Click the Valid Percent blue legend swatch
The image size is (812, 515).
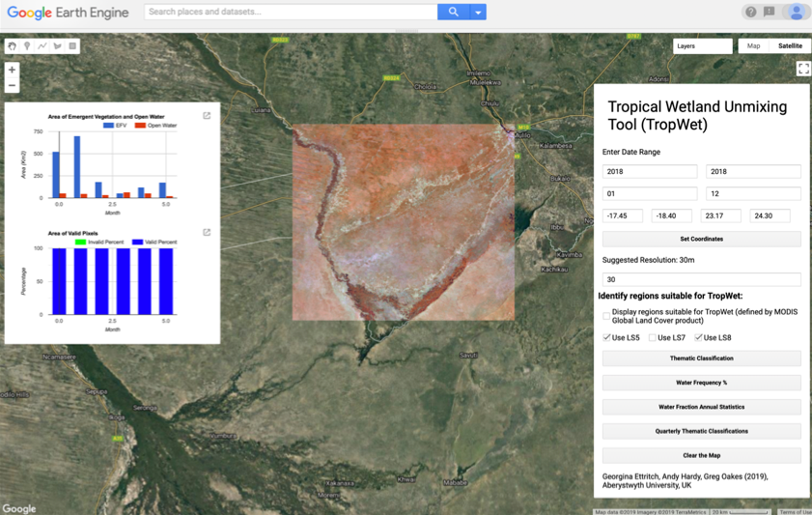(x=137, y=242)
